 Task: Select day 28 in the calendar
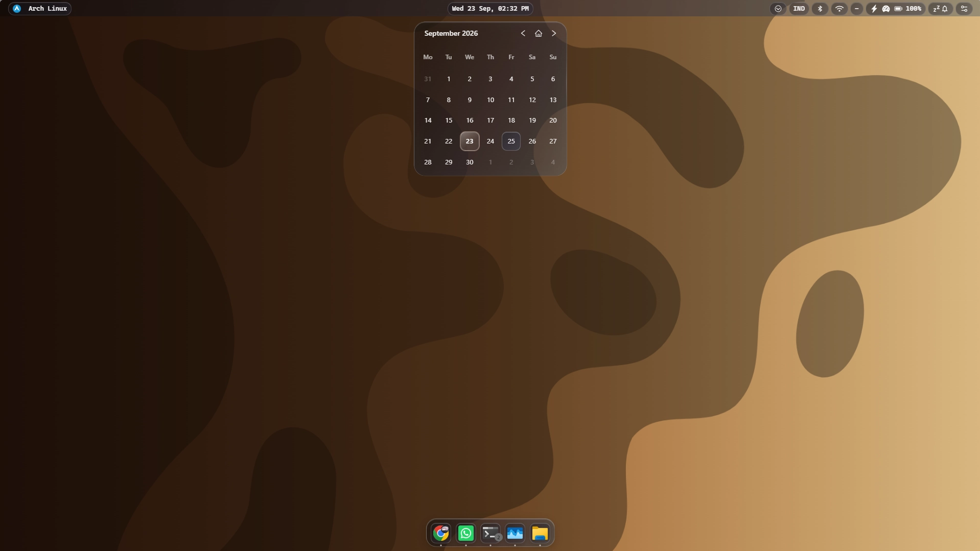tap(428, 162)
